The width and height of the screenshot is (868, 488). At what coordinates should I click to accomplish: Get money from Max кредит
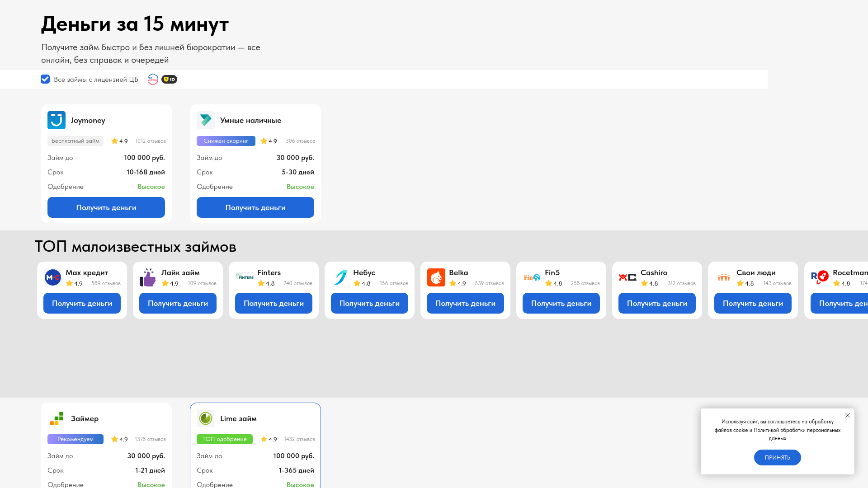[x=82, y=303]
